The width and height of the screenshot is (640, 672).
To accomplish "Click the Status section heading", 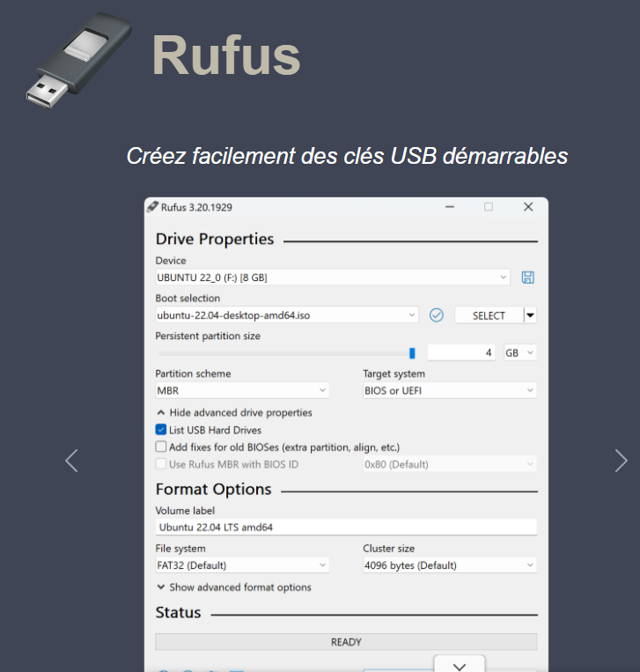I will point(178,612).
